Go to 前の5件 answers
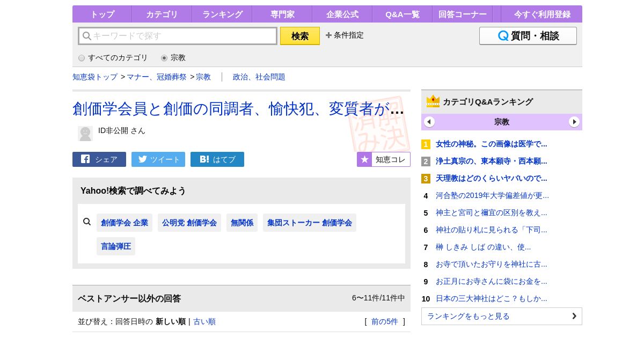The width and height of the screenshot is (644, 338). (x=385, y=322)
